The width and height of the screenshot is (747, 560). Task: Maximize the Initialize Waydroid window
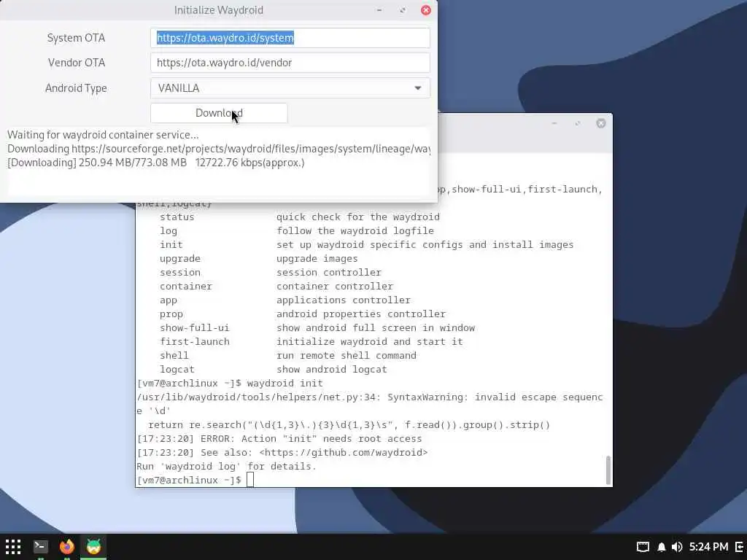[x=403, y=10]
